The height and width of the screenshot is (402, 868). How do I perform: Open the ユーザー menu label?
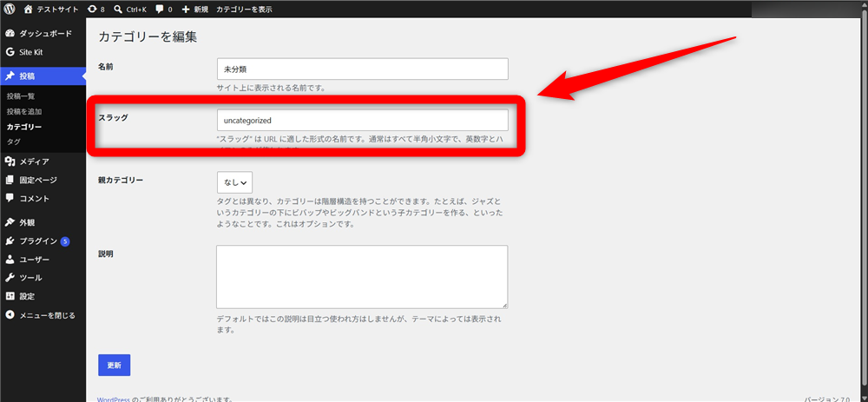pos(35,259)
